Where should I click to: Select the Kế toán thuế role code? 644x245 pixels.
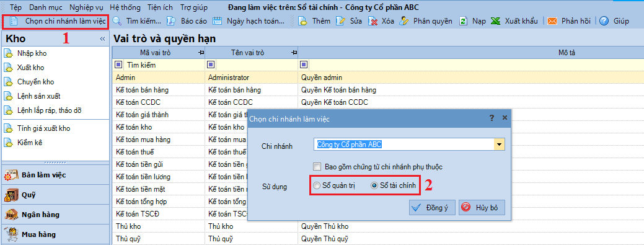135,152
